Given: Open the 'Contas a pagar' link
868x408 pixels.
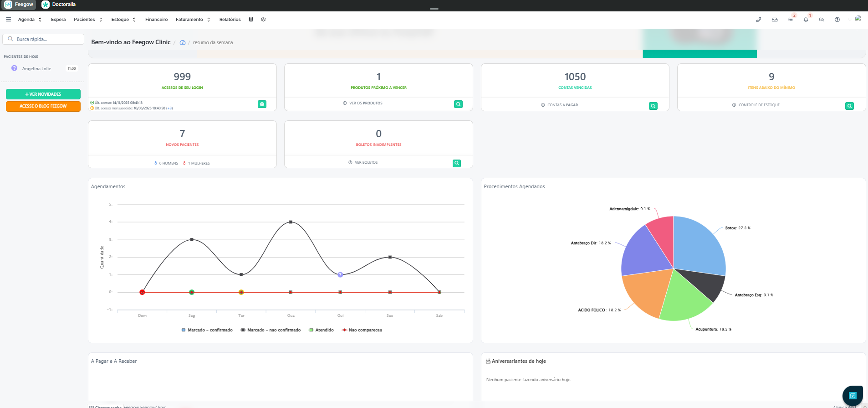Looking at the screenshot, I should (560, 105).
